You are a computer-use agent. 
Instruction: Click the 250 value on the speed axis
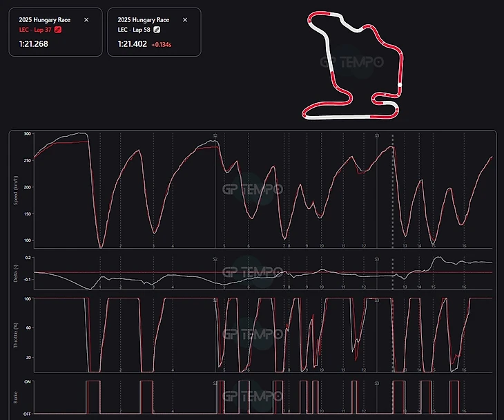tap(28, 160)
